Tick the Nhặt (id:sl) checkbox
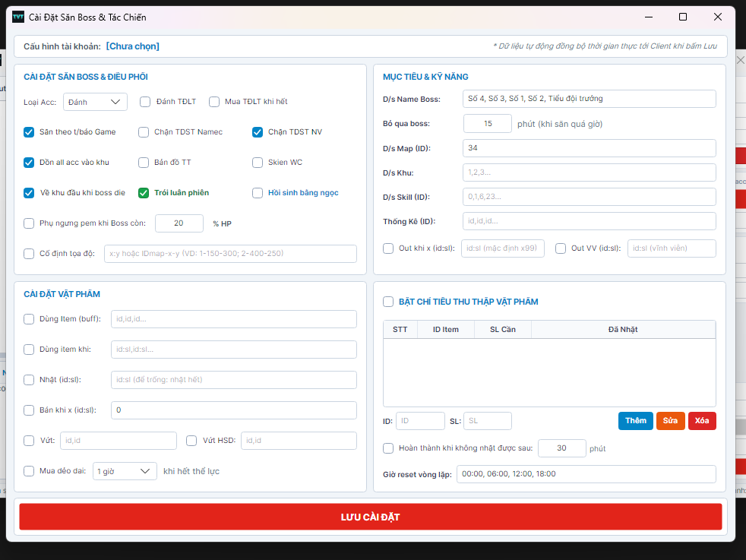The image size is (746, 560). [x=29, y=380]
